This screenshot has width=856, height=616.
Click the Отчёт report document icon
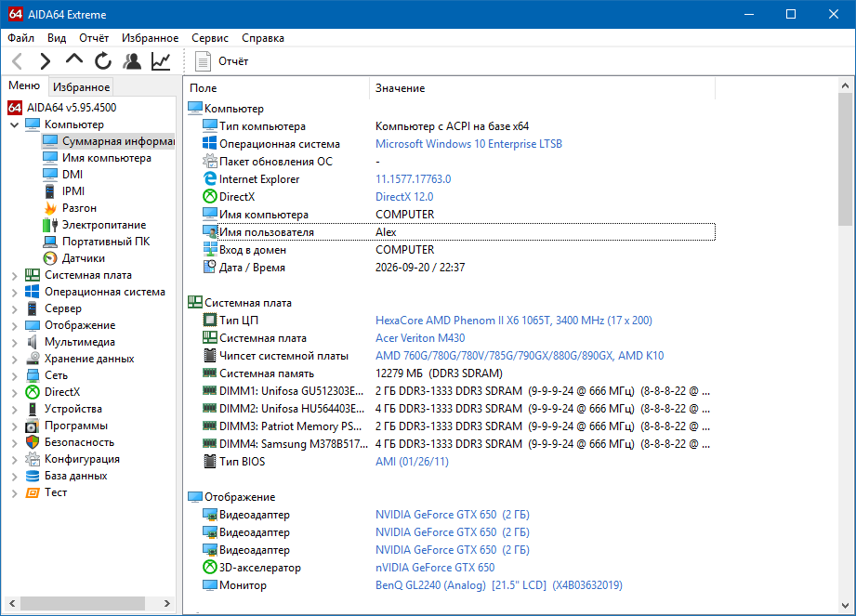(204, 61)
